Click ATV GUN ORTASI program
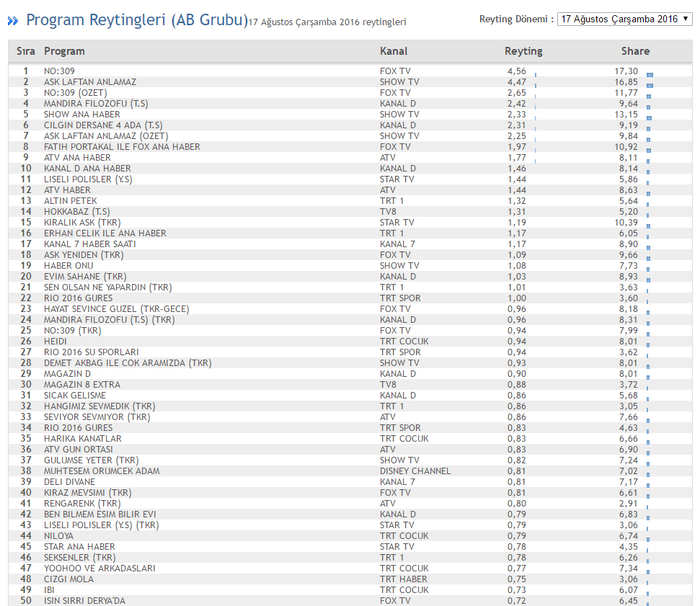This screenshot has height=606, width=700. point(78,450)
